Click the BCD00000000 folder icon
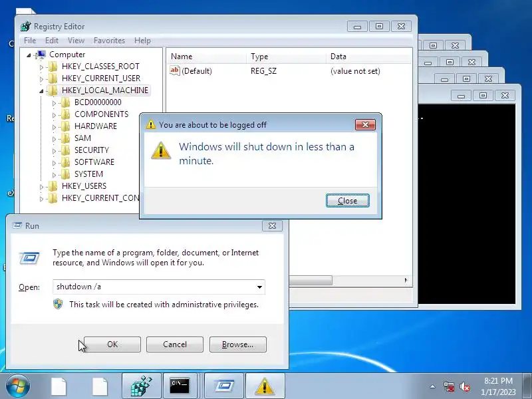This screenshot has height=399, width=532. click(65, 102)
